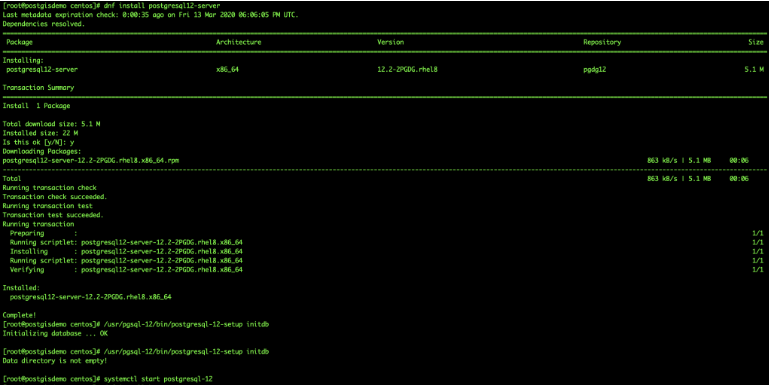Viewport: 769px width, 385px height.
Task: Click 'Initializing database ... OK' output line
Action: pyautogui.click(x=55, y=334)
